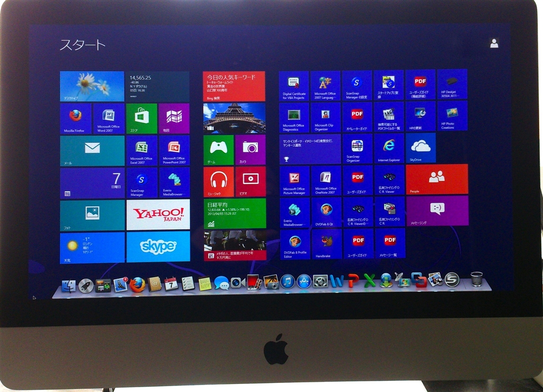Open Mail with badge in the dock
Screen dimensions: 543x392
pos(120,285)
